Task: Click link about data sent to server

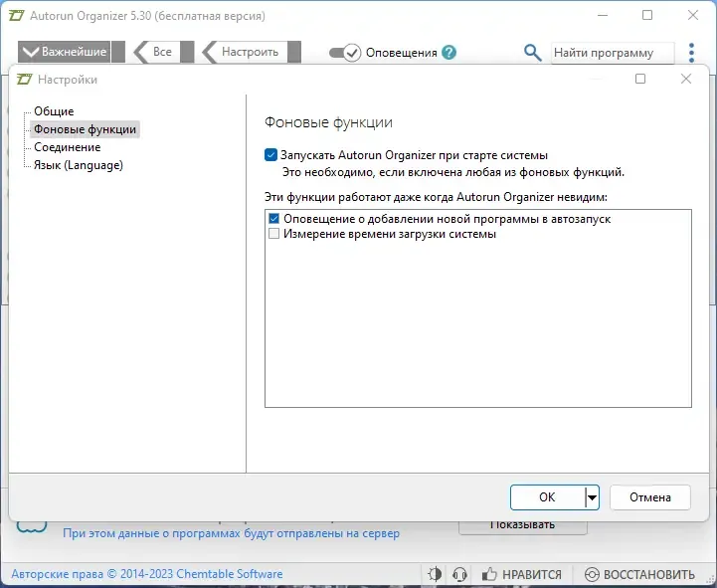Action: [x=231, y=533]
